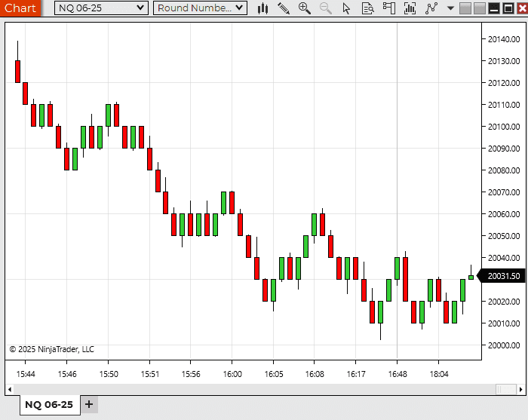The height and width of the screenshot is (420, 528).
Task: Open the NQ 06-25 instrument dropdown
Action: coord(101,8)
